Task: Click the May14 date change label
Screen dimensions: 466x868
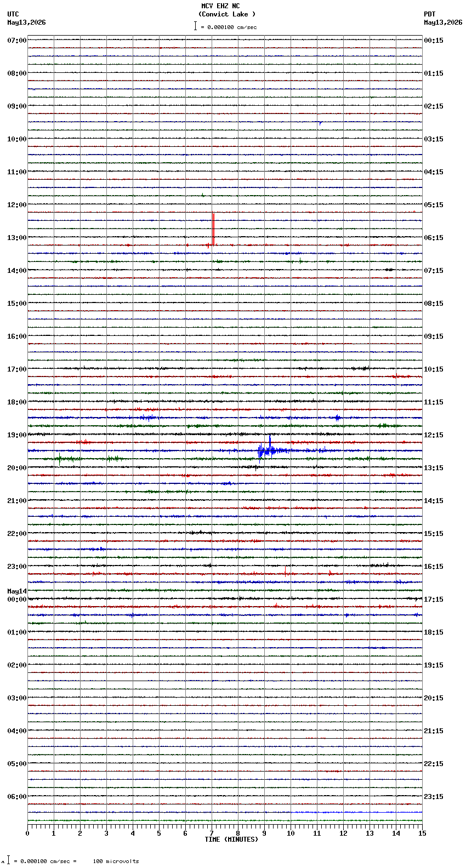Action: click(17, 591)
